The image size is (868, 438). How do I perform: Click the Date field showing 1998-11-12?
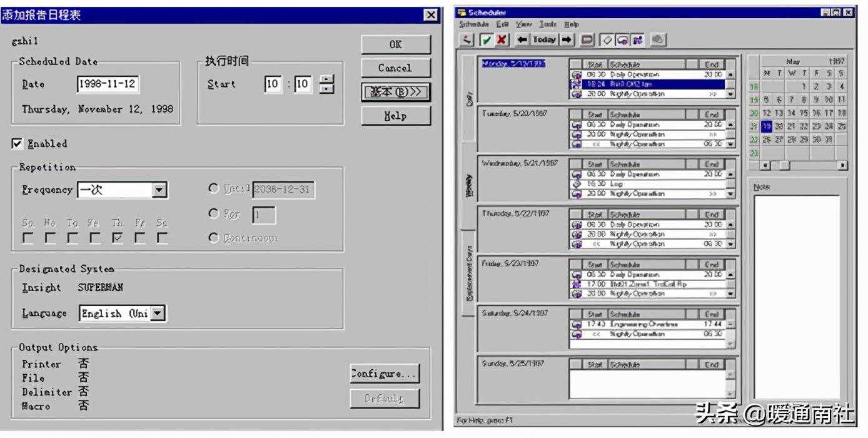point(108,84)
